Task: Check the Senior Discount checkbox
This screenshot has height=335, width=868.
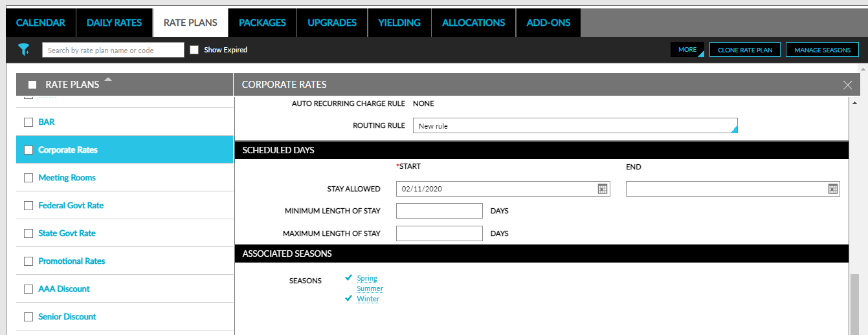Action: pyautogui.click(x=28, y=317)
